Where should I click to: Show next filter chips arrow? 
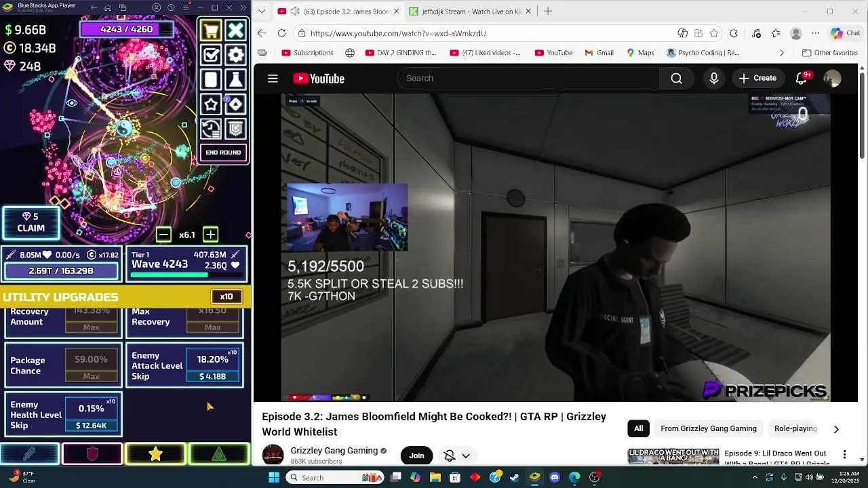[835, 429]
